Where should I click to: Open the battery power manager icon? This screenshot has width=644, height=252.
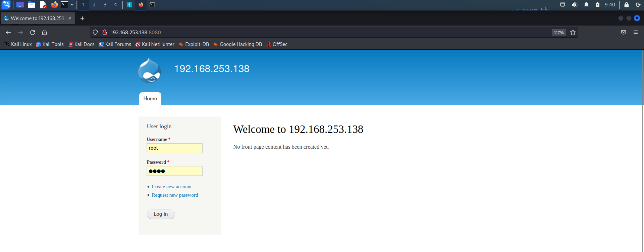pyautogui.click(x=598, y=5)
